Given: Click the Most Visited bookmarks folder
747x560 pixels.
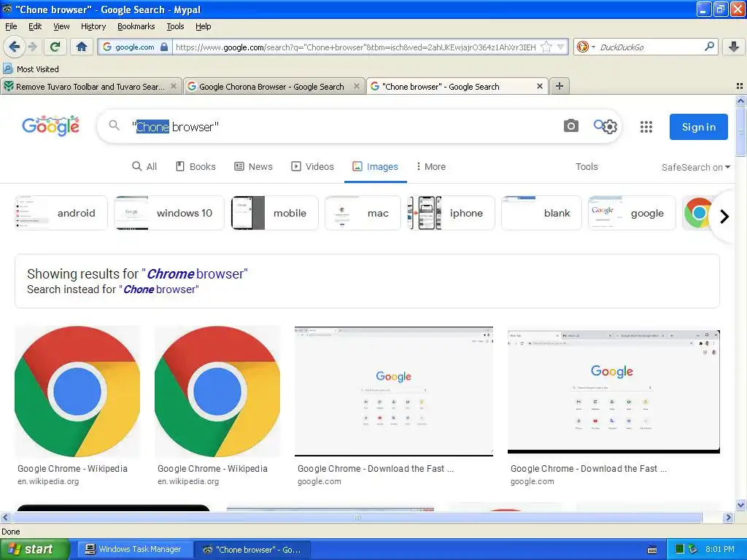Looking at the screenshot, I should point(31,69).
